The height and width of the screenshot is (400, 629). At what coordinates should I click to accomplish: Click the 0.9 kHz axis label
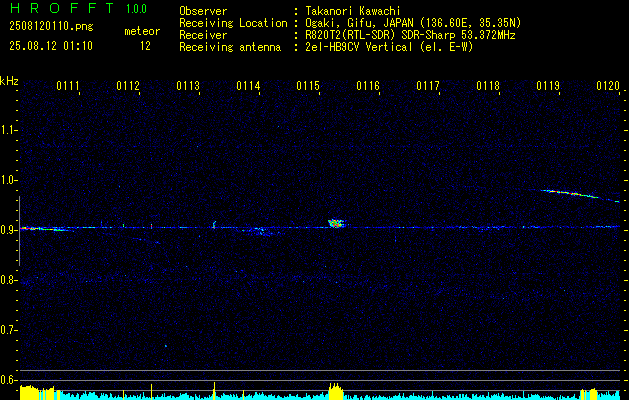pos(8,230)
